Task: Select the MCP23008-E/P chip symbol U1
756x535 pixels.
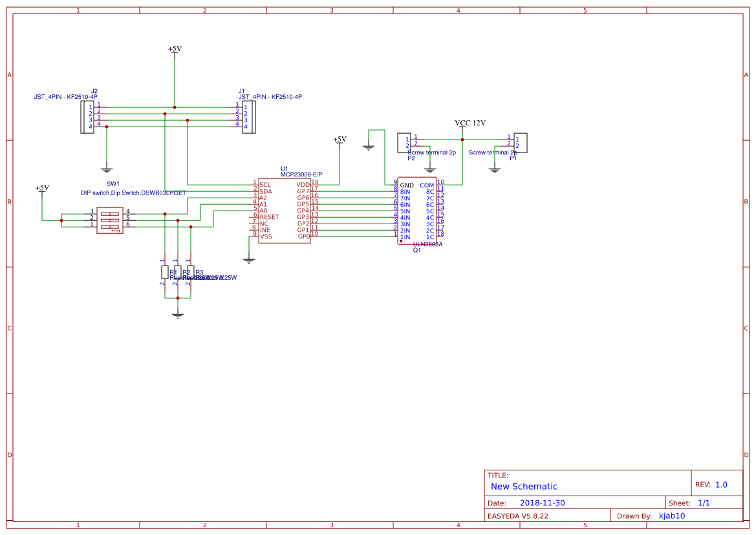Action: [285, 210]
